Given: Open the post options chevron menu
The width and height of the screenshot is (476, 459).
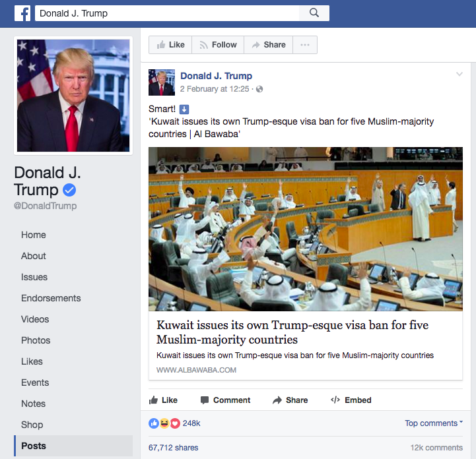Looking at the screenshot, I should [459, 74].
